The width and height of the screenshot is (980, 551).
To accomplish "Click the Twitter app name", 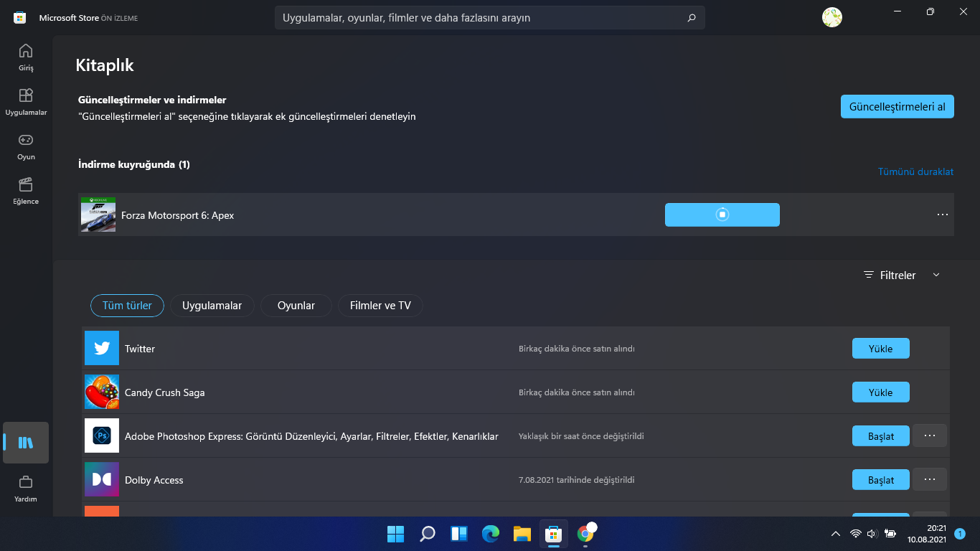I will click(x=140, y=349).
